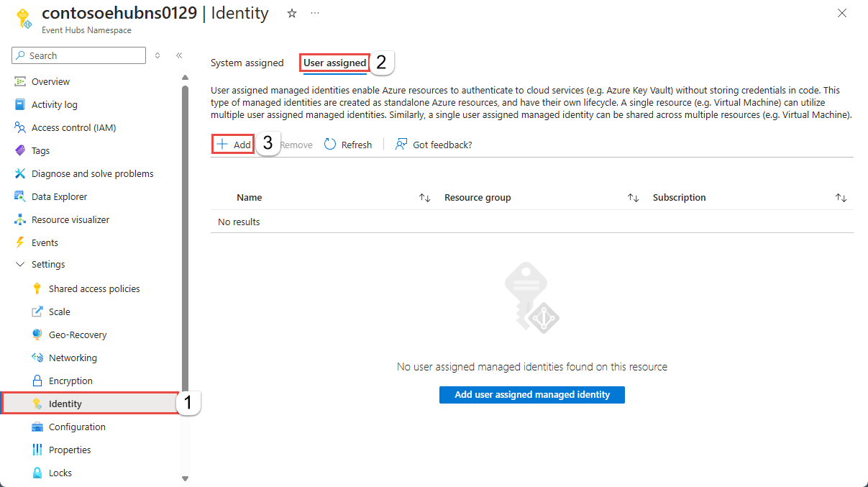The height and width of the screenshot is (487, 868).
Task: Collapse the Settings section chevron
Action: 20,264
